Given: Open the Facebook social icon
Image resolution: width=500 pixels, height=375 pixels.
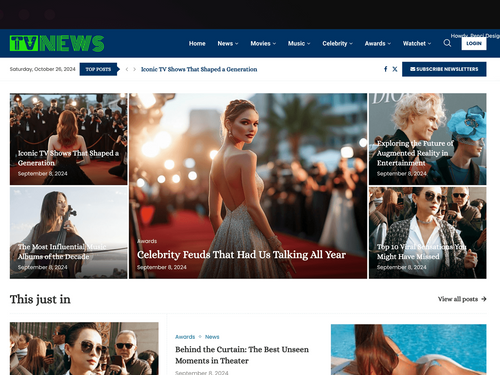Looking at the screenshot, I should (386, 69).
